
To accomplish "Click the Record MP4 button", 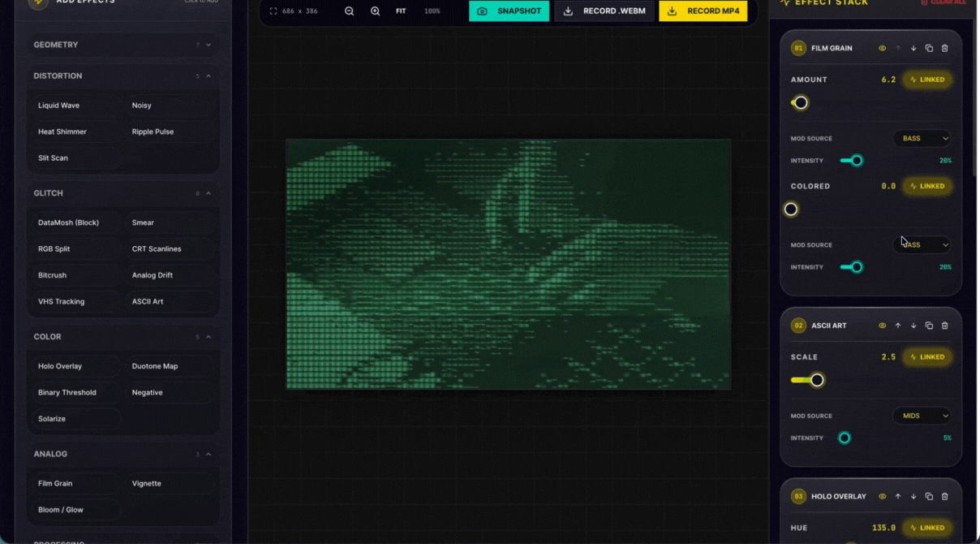I will (x=703, y=11).
